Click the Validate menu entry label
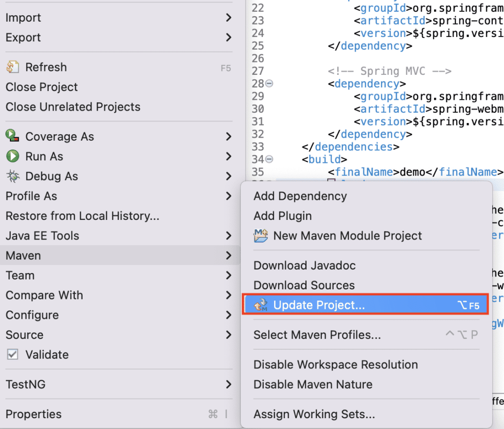The height and width of the screenshot is (429, 504). 47,355
